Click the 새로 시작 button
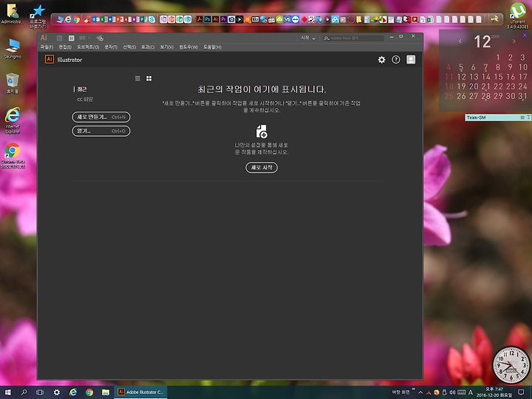The height and width of the screenshot is (399, 532). click(262, 167)
